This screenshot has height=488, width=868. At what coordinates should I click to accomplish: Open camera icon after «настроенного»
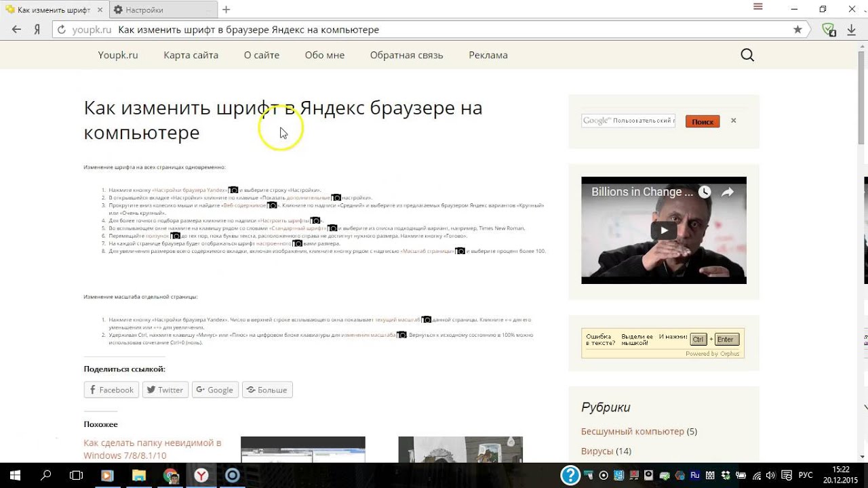(x=297, y=243)
